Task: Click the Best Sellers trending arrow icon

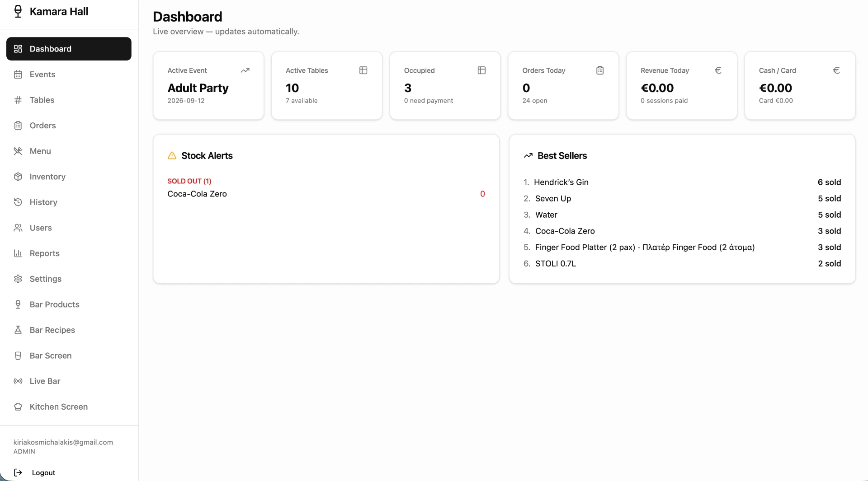Action: click(x=528, y=155)
